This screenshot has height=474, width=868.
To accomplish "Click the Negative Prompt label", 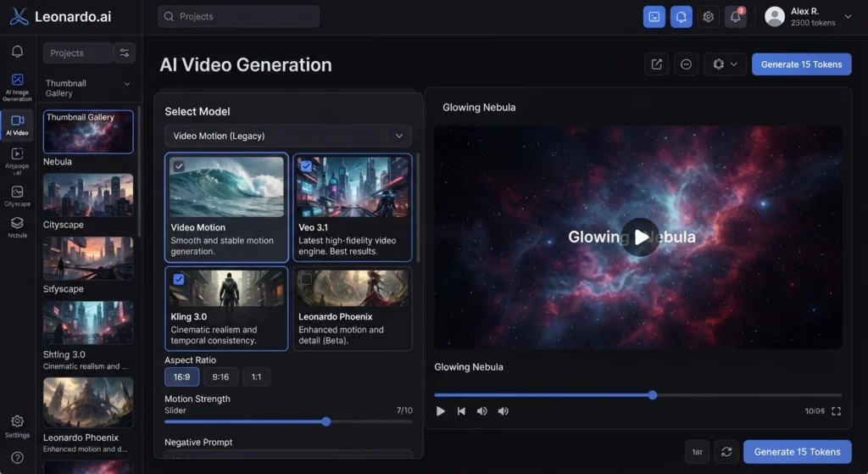I will point(198,442).
